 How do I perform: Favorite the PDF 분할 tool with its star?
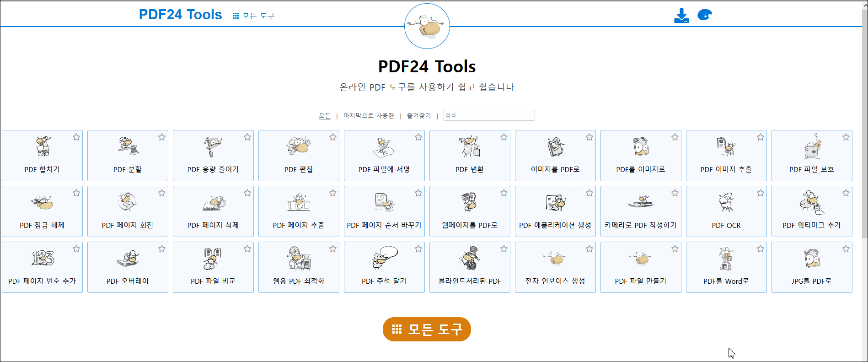[162, 137]
